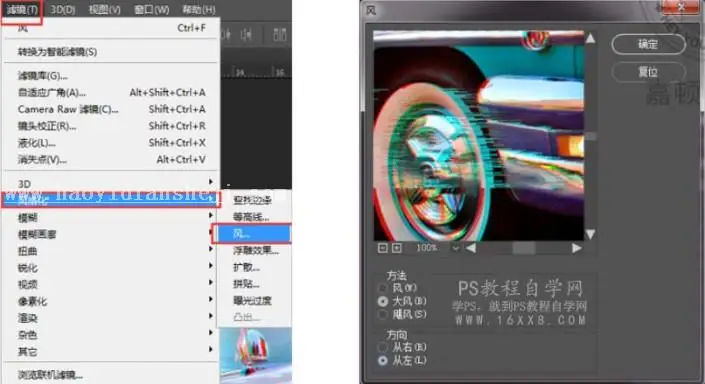Viewport: 705px width, 384px height.
Task: Click the preview scroll up arrow
Action: [x=590, y=39]
